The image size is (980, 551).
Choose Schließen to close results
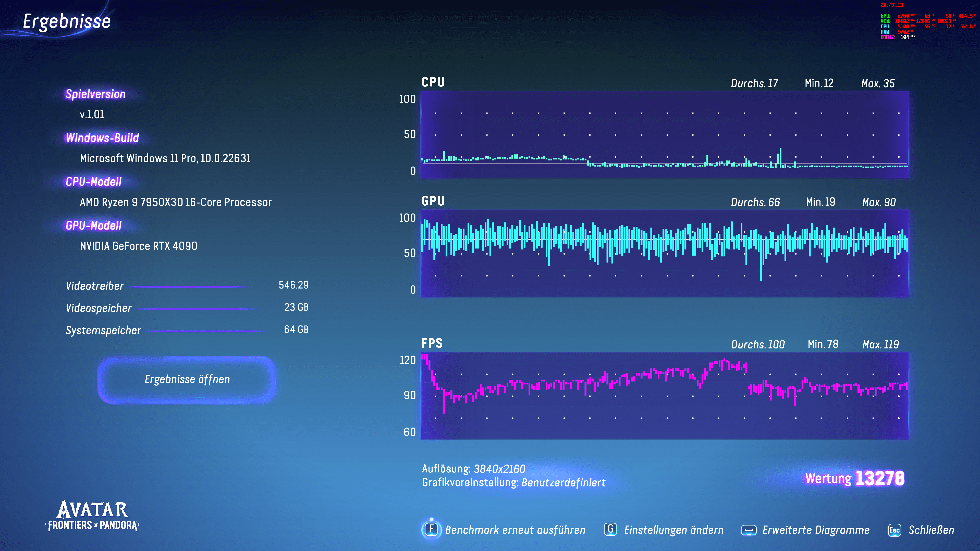(x=931, y=530)
